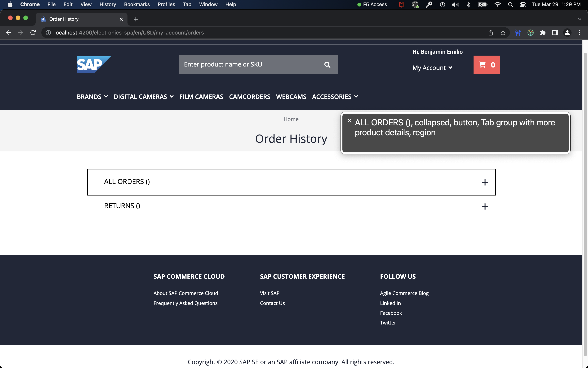Expand the RETURNS () section

[291, 206]
